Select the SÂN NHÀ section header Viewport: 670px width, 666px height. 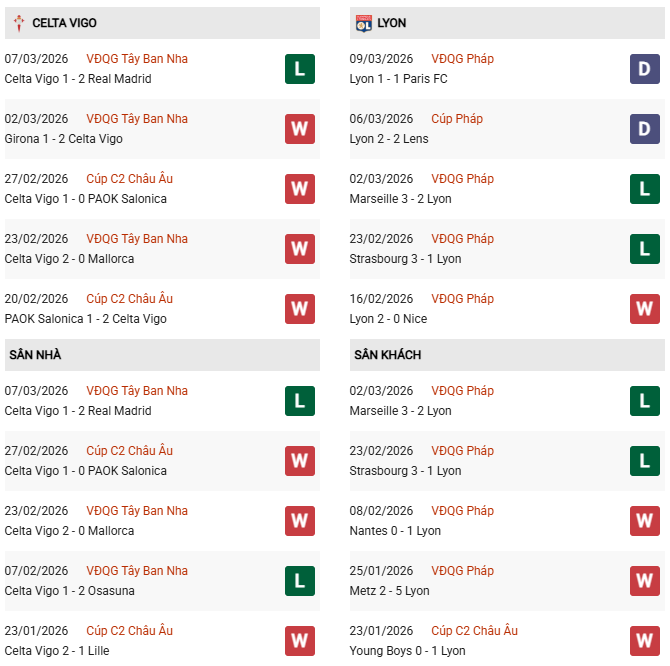[36, 355]
